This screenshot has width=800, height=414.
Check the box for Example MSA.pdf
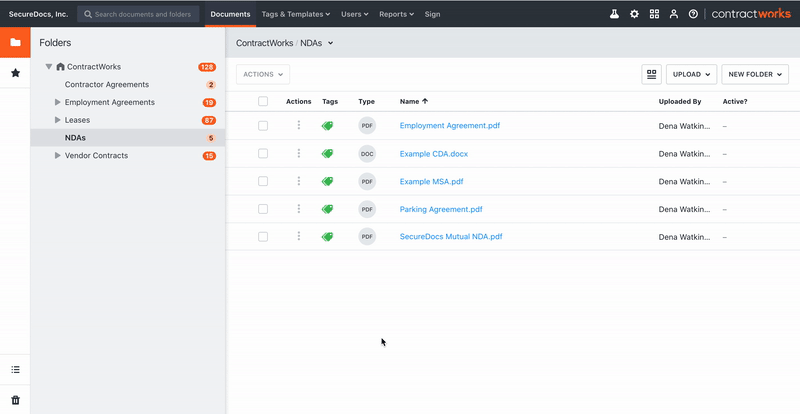tap(263, 181)
